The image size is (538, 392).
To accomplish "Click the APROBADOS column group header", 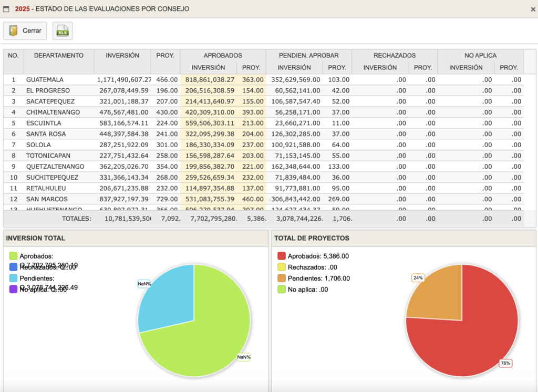I will pos(223,55).
